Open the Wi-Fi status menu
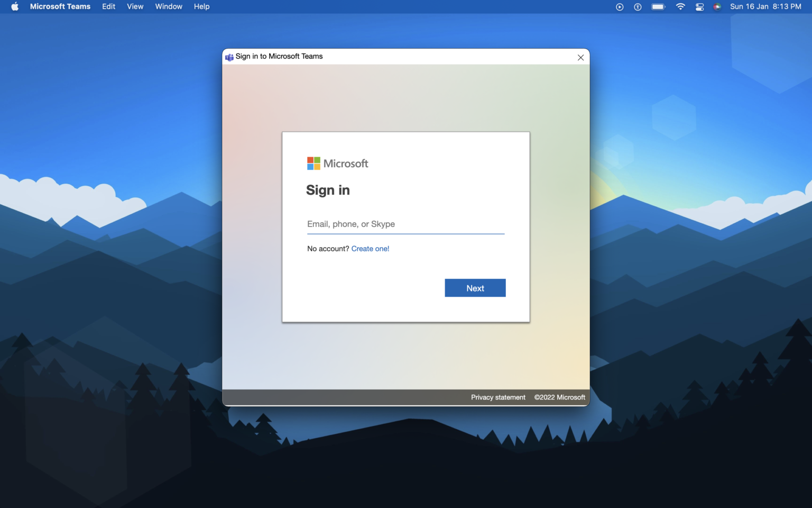Image resolution: width=812 pixels, height=508 pixels. pos(680,7)
